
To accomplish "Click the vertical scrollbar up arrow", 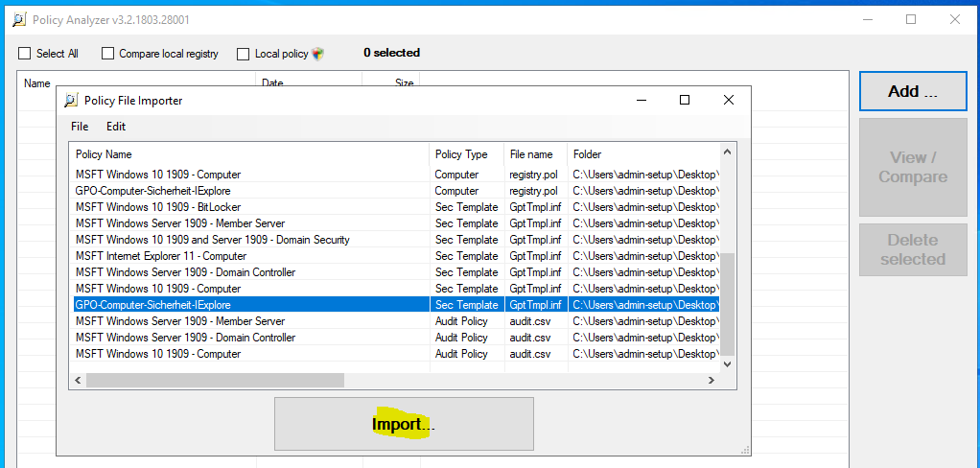I will point(728,152).
